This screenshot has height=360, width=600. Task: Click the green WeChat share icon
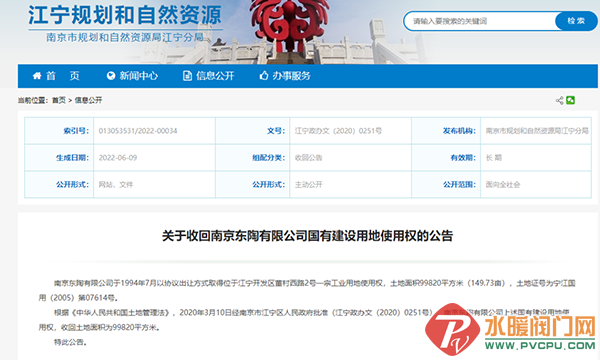click(x=570, y=100)
